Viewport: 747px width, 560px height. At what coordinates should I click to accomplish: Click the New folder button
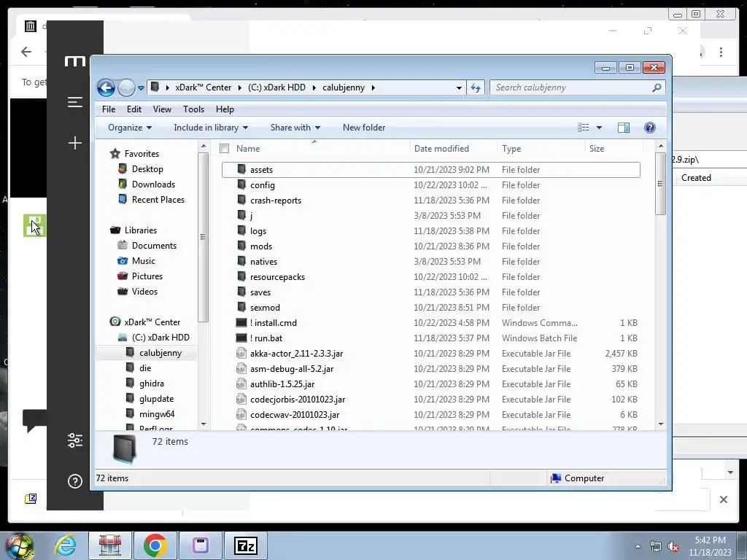(364, 128)
